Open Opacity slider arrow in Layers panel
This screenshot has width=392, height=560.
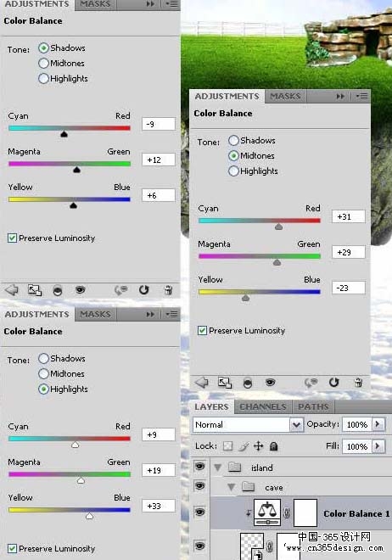pyautogui.click(x=378, y=424)
